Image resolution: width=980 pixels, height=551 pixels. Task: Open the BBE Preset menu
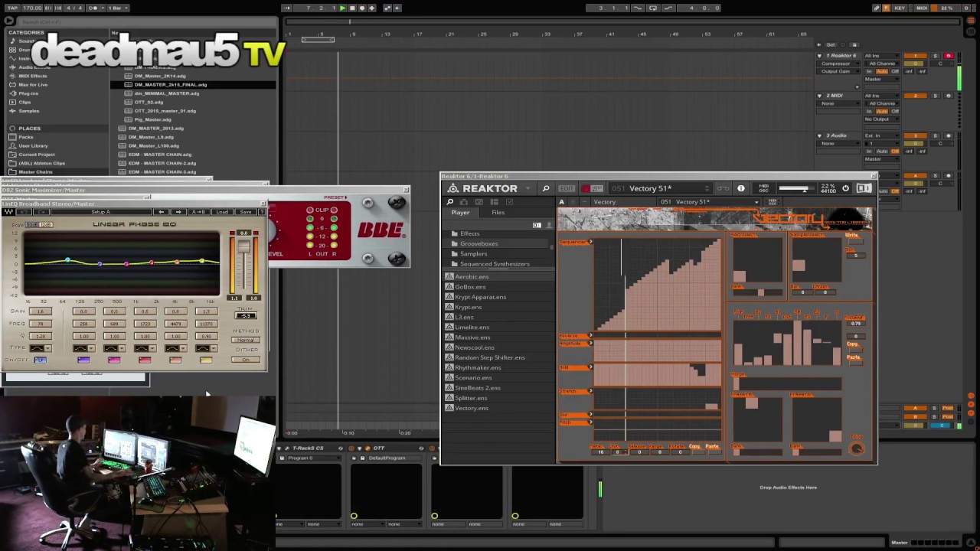coord(335,197)
